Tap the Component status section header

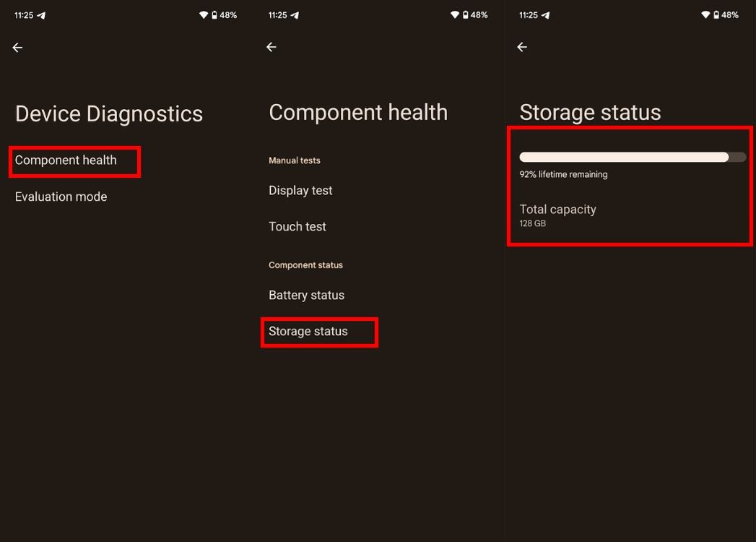pos(305,265)
